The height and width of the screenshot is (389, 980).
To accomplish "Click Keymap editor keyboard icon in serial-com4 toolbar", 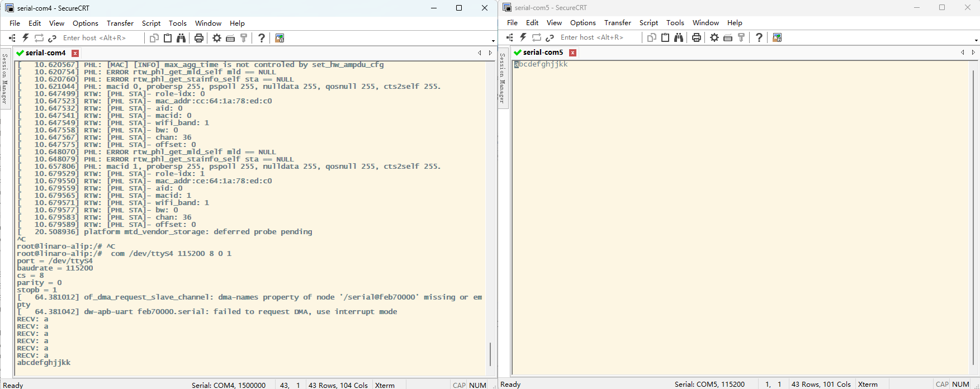I will point(230,38).
